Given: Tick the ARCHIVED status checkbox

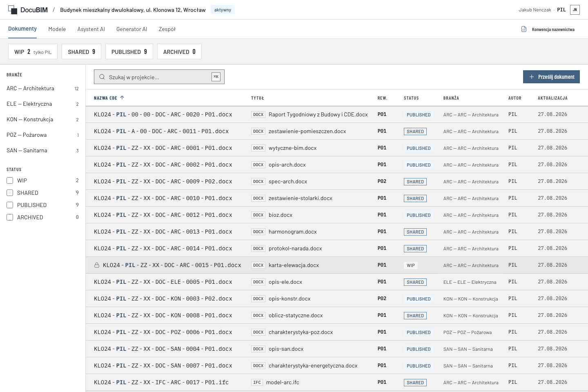Looking at the screenshot, I should (x=10, y=217).
